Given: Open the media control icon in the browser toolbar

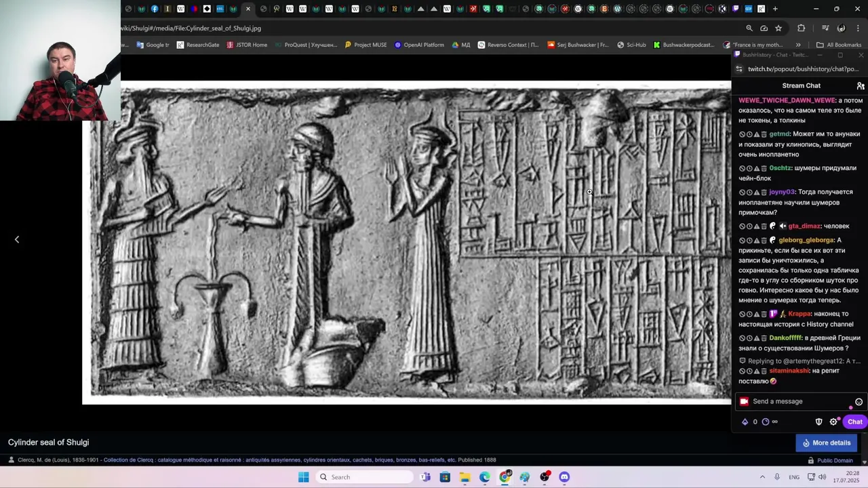Looking at the screenshot, I should tap(825, 28).
